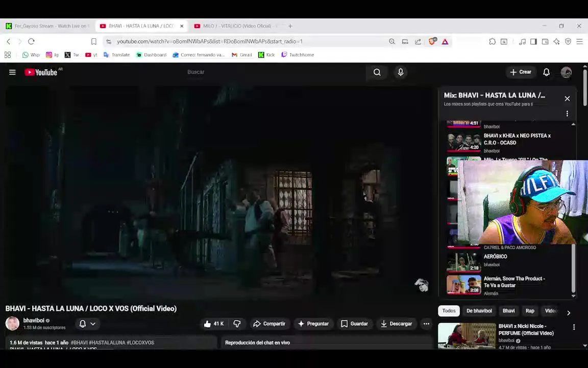Click the #HASTALALUNA hashtag
This screenshot has height=368, width=588.
point(107,342)
